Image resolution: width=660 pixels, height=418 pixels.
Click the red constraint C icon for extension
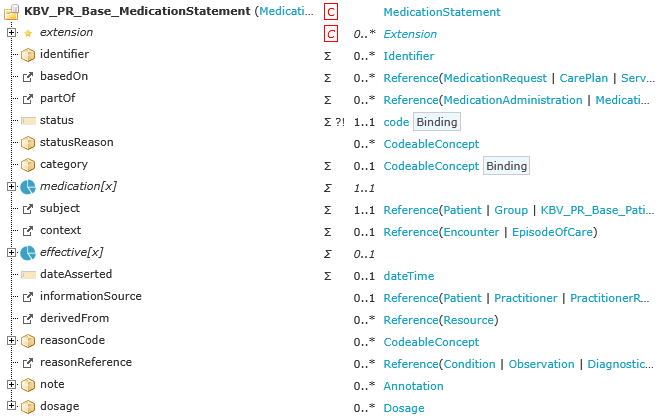[332, 33]
